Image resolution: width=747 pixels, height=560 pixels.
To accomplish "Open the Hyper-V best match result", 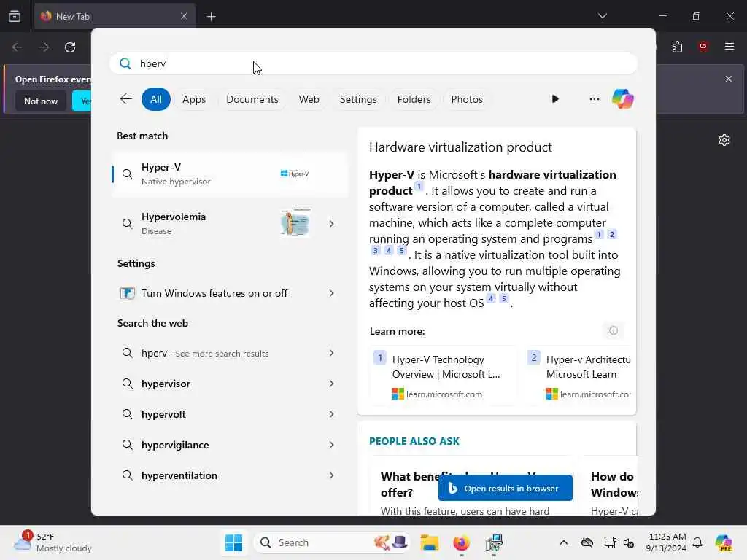I will pyautogui.click(x=230, y=174).
